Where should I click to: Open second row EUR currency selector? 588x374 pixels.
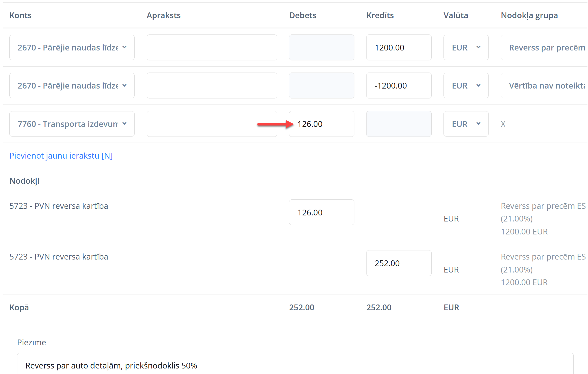click(466, 86)
